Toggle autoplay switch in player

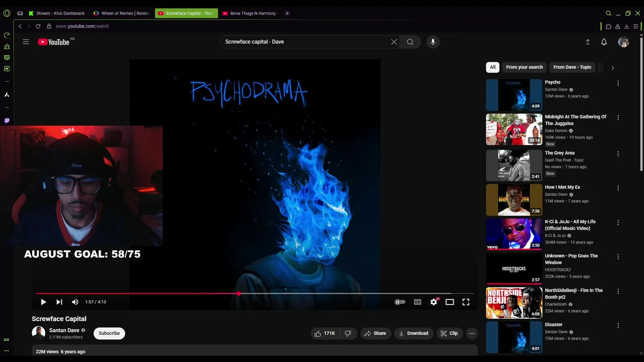pos(400,302)
